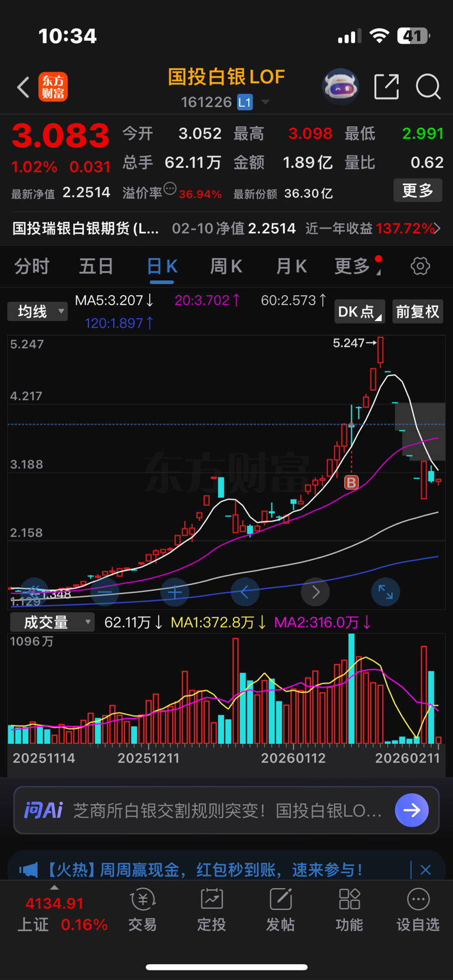Tap the MA5:3.207 indicator value
This screenshot has width=453, height=980.
click(114, 300)
